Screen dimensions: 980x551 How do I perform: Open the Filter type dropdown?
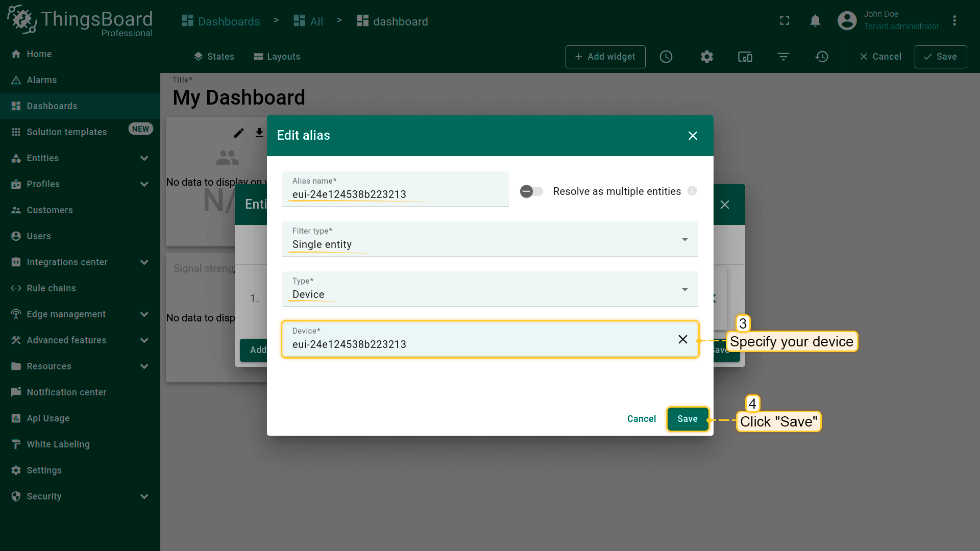[x=489, y=239]
